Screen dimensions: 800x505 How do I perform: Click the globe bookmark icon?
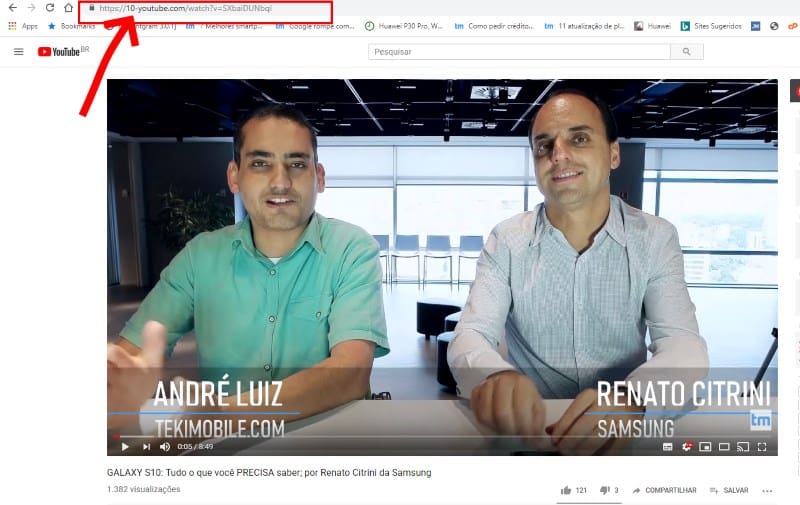click(x=774, y=26)
